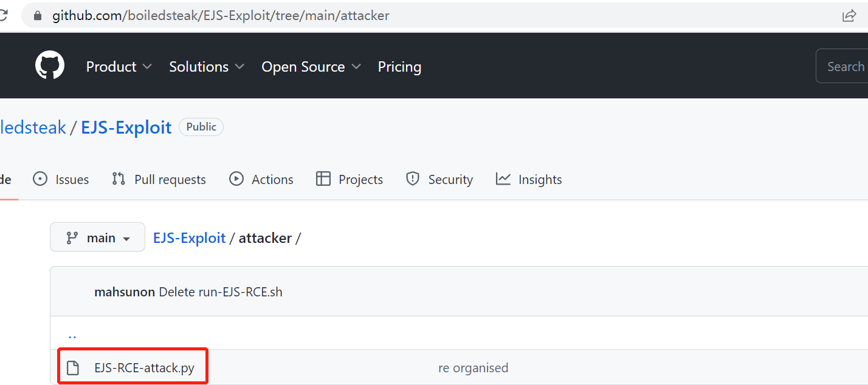Click the Security shield icon

[413, 179]
